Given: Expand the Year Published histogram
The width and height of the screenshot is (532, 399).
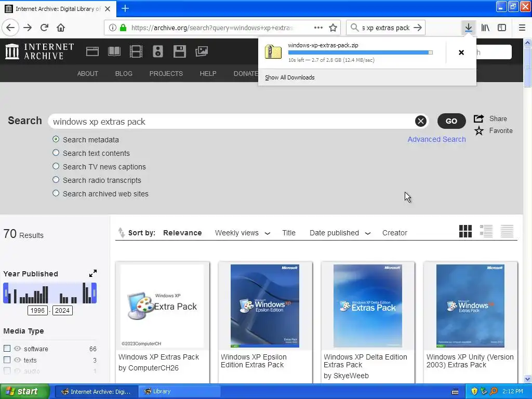Looking at the screenshot, I should pos(92,273).
